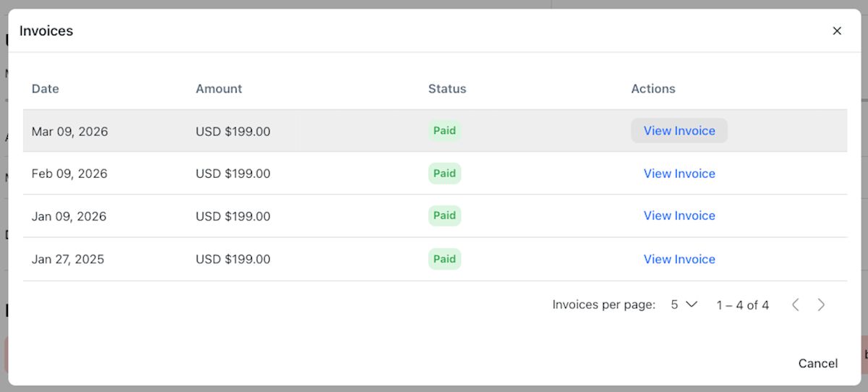Open the Jan 27, 2025 invoice link
The height and width of the screenshot is (392, 868).
679,259
